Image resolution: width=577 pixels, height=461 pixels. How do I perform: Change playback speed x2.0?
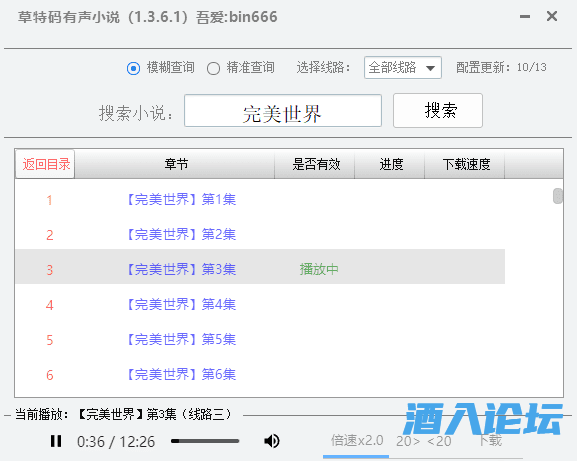tap(357, 440)
